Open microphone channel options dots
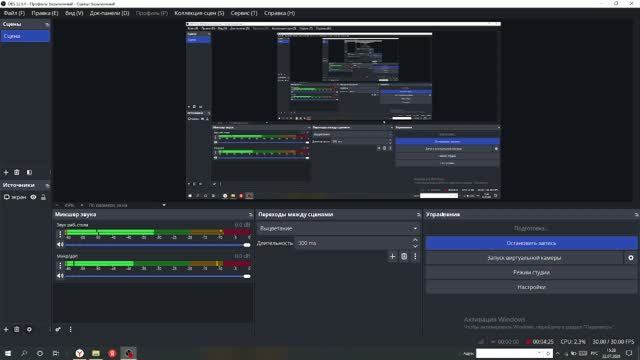The height and width of the screenshot is (360, 640). point(60,265)
